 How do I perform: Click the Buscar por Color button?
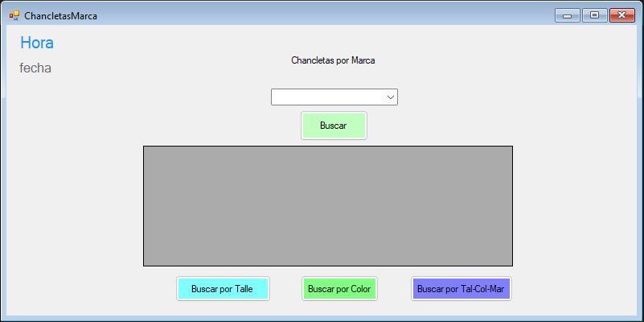click(339, 289)
